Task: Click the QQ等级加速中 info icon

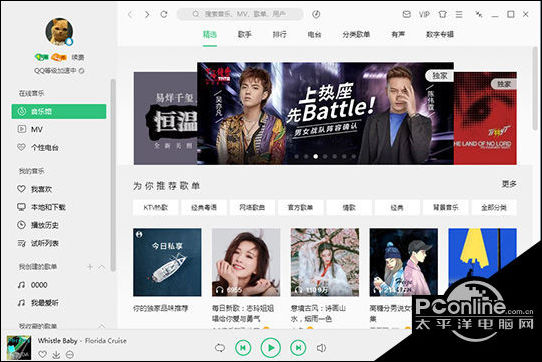Action: pos(82,71)
